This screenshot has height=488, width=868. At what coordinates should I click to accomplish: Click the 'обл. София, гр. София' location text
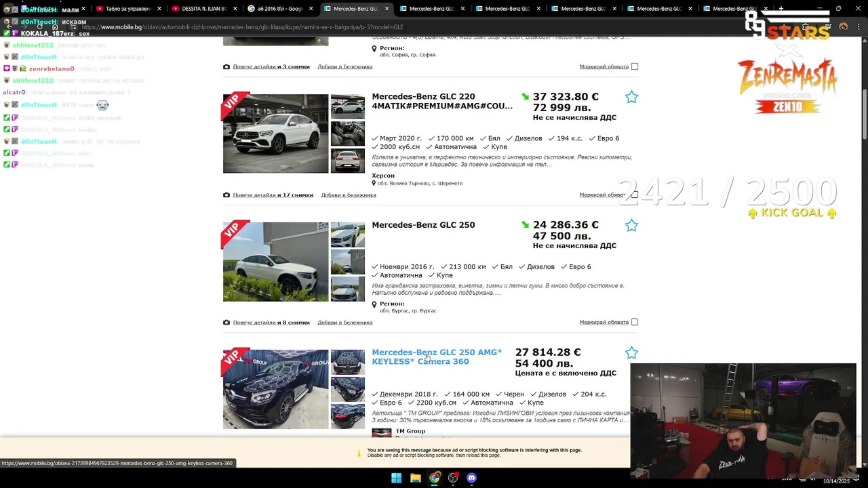point(408,55)
